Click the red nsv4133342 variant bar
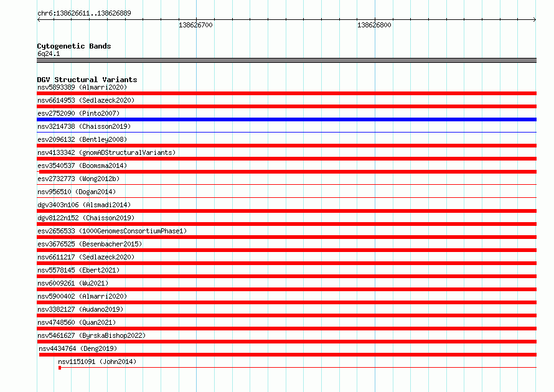This screenshot has width=554, height=392. click(286, 159)
